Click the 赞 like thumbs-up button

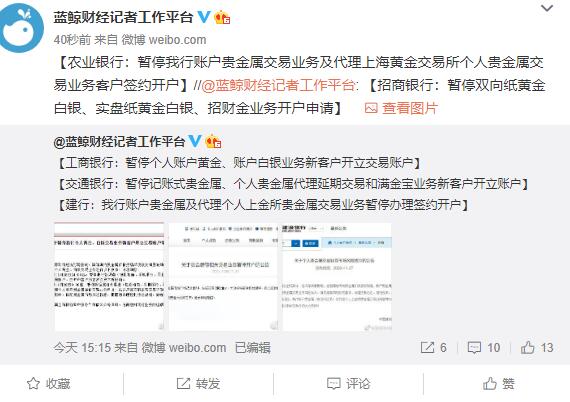click(499, 383)
